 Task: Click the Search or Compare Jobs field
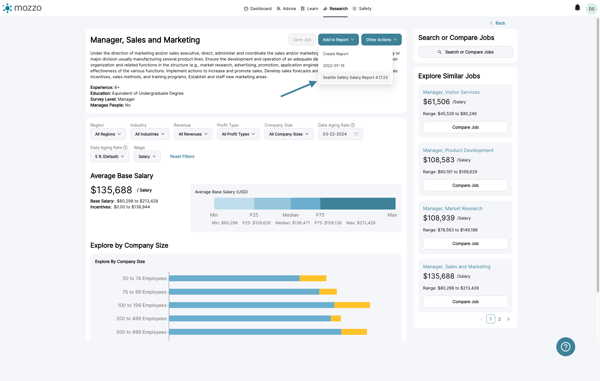465,52
